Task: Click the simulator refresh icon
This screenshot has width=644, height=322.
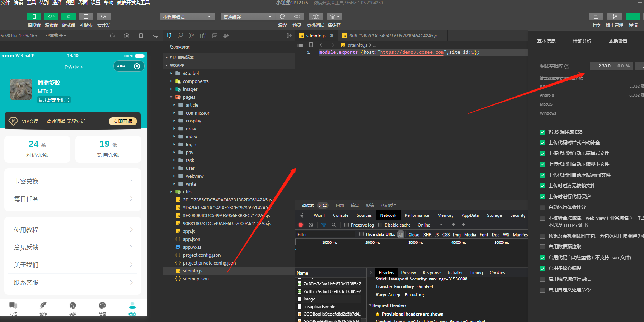Action: [112, 36]
